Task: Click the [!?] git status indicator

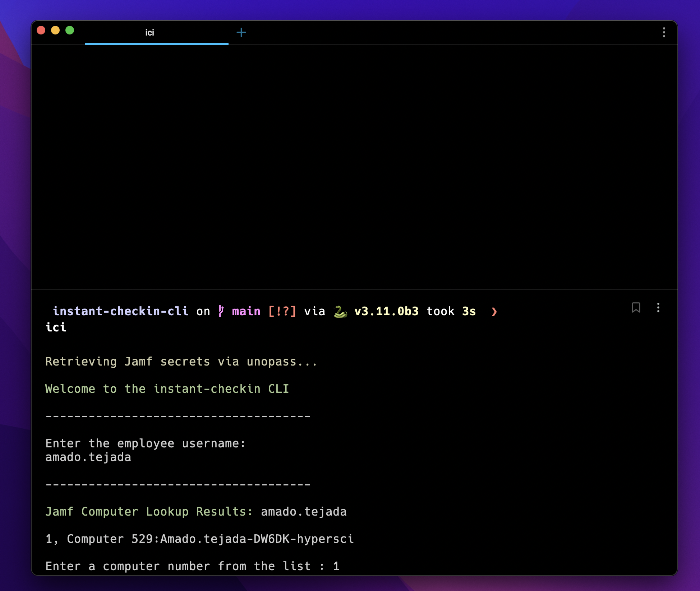Action: point(282,311)
